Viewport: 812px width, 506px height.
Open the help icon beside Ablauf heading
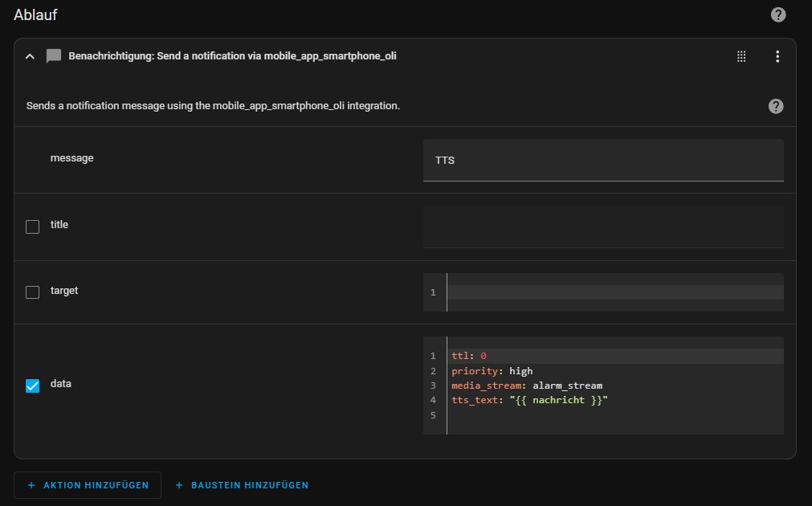click(x=777, y=14)
